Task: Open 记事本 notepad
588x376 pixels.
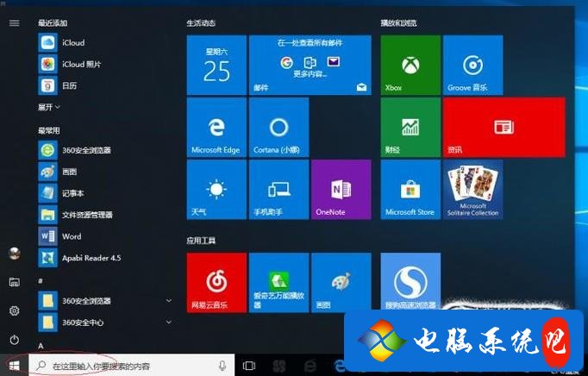Action: [x=105, y=194]
